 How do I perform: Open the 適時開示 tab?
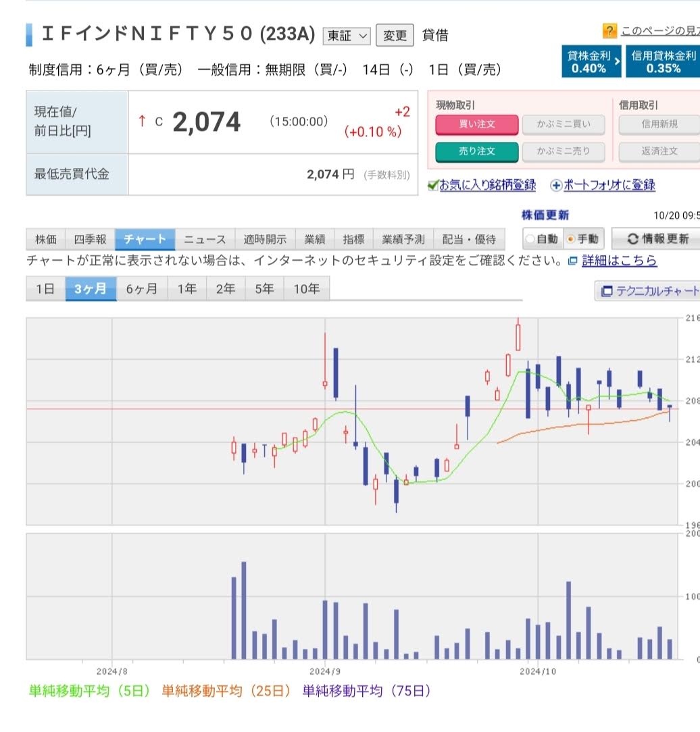pyautogui.click(x=265, y=240)
